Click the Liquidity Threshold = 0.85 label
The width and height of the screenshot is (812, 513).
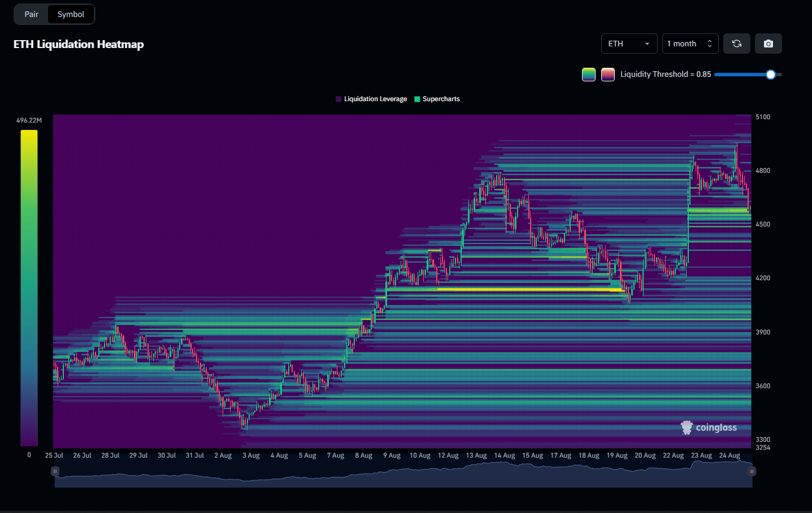665,75
